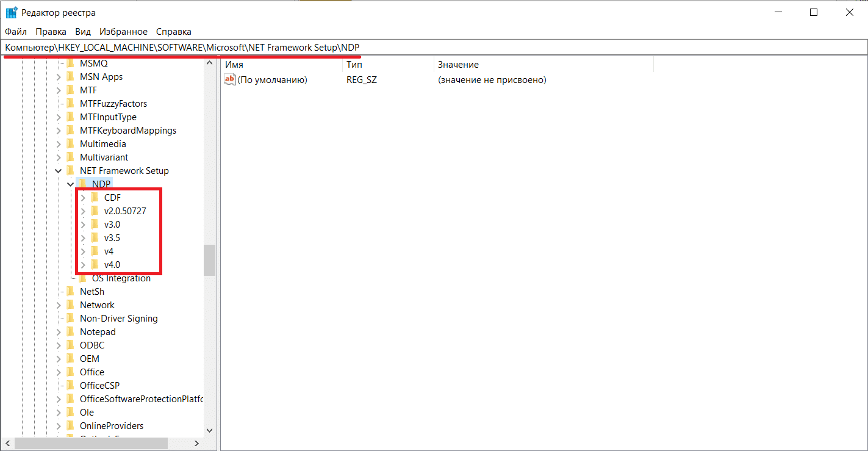This screenshot has height=451, width=868.
Task: Click the MSMQ folder icon
Action: pos(71,63)
